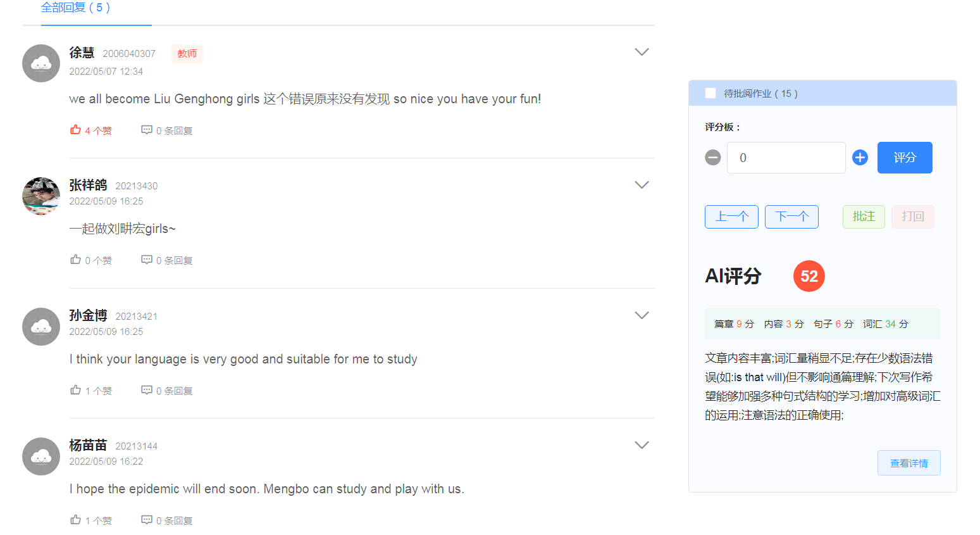Click reply icon under 张祥鸽's comment
This screenshot has width=980, height=535.
pos(147,260)
